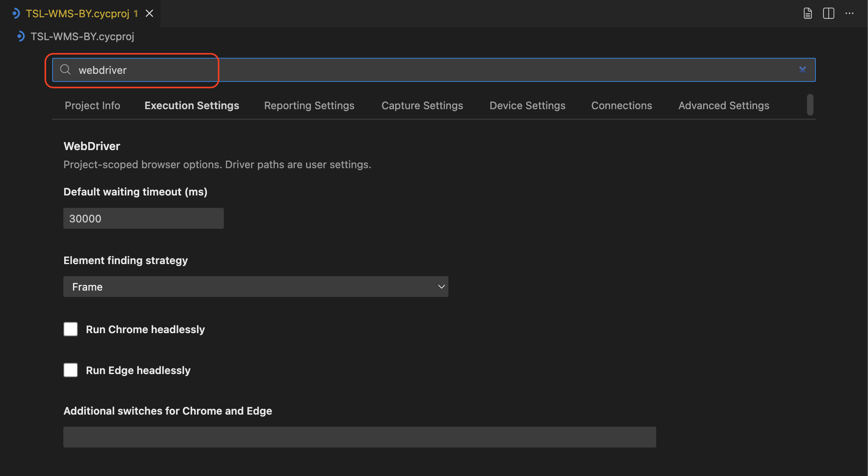Click the Run Chrome headlessly label
Image resolution: width=868 pixels, height=476 pixels.
[x=145, y=330]
